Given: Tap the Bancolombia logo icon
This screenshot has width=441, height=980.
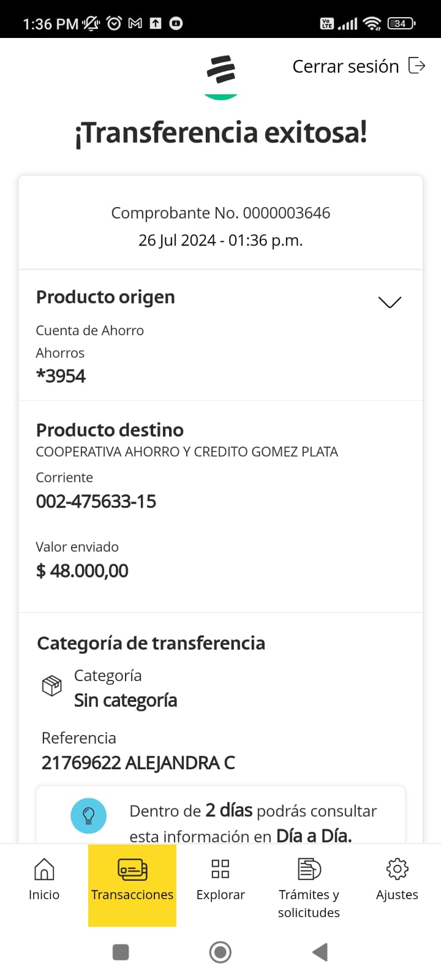Looking at the screenshot, I should click(221, 70).
